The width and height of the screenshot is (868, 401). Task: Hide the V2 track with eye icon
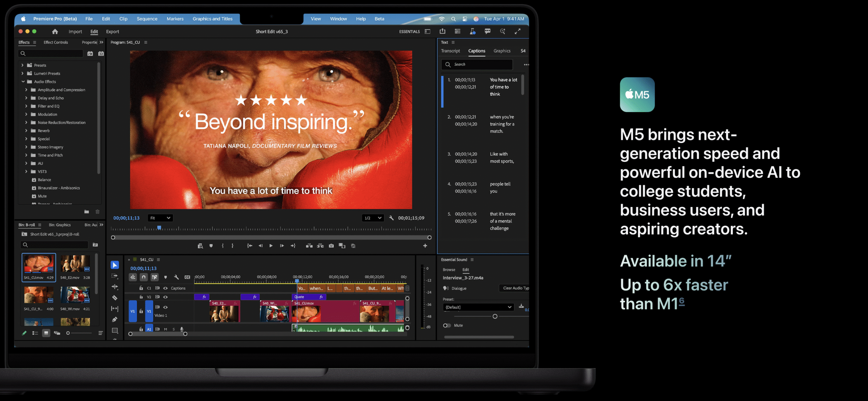click(x=165, y=297)
